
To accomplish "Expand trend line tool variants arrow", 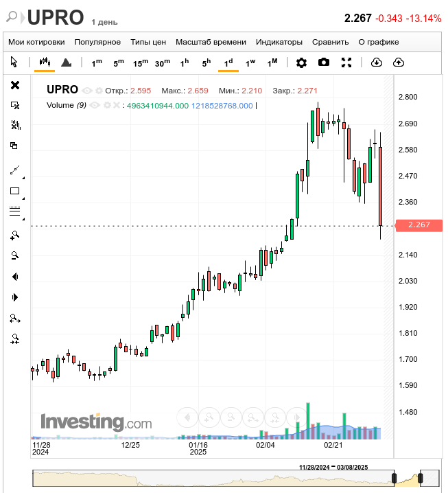I will pyautogui.click(x=23, y=178).
